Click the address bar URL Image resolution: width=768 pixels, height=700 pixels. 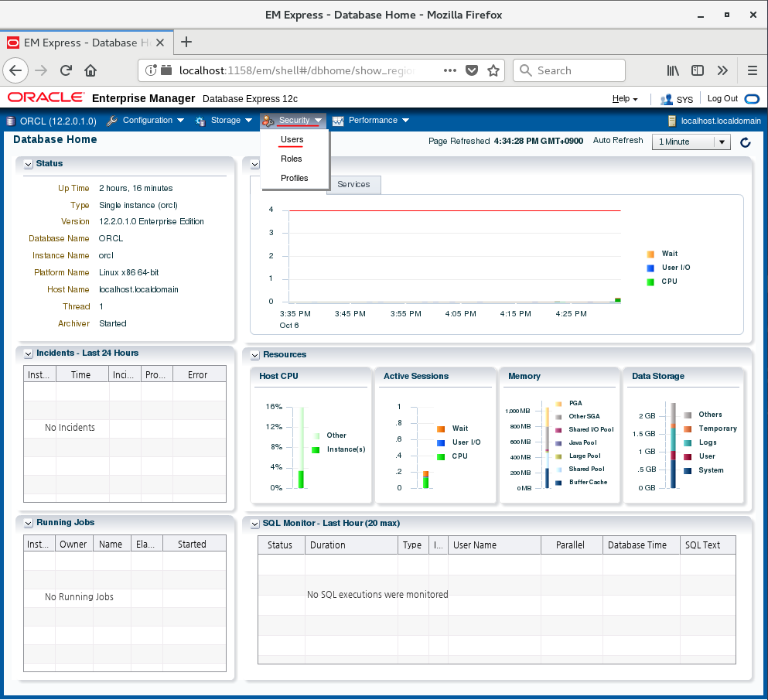click(297, 70)
